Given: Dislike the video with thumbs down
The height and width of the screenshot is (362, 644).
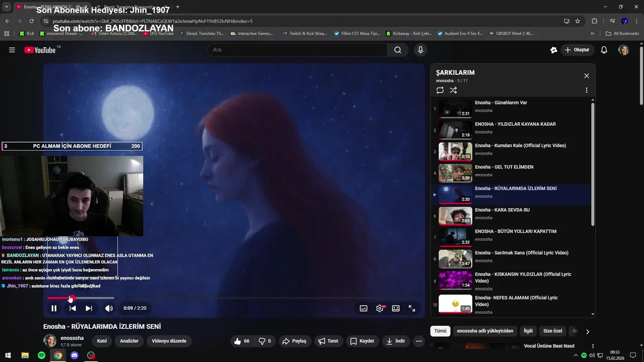Looking at the screenshot, I should click(265, 341).
